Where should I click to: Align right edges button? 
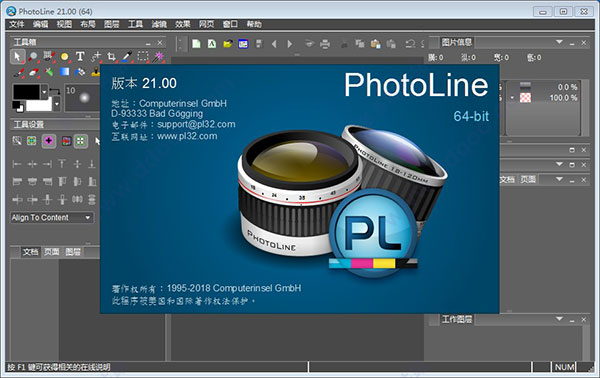tap(47, 164)
